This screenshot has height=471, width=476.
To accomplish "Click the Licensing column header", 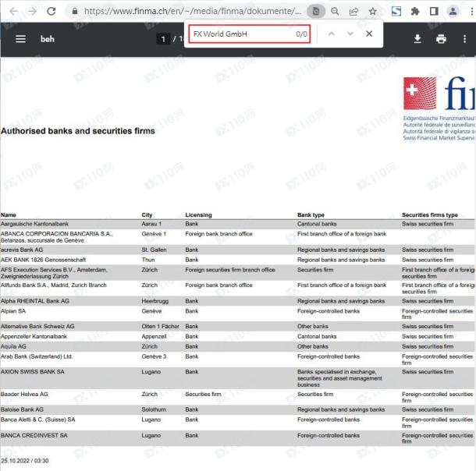I will coord(198,214).
